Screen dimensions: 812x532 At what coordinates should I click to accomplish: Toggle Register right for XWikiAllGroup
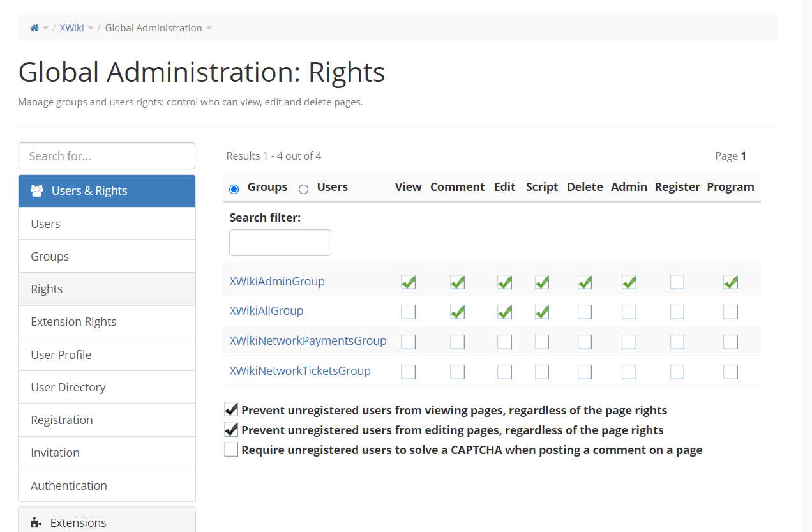677,312
